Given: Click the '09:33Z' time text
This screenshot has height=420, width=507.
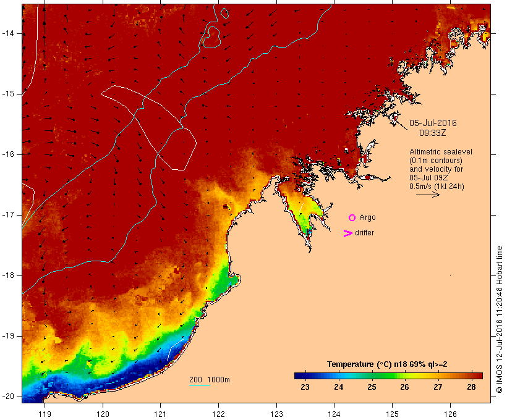Looking at the screenshot, I should tap(433, 133).
